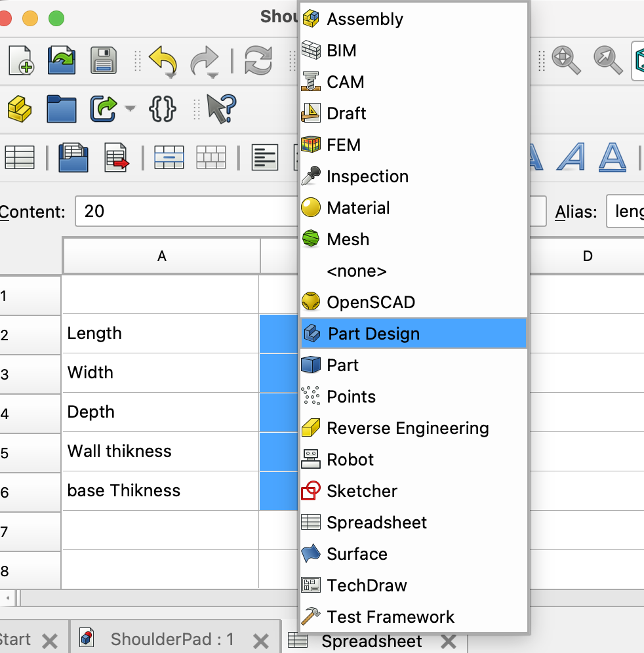
Task: Click the New document icon
Action: 21,60
